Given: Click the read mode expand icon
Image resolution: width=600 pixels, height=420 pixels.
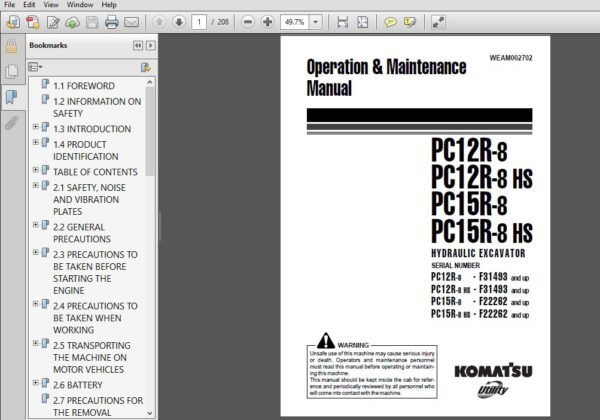Looking at the screenshot, I should (438, 22).
